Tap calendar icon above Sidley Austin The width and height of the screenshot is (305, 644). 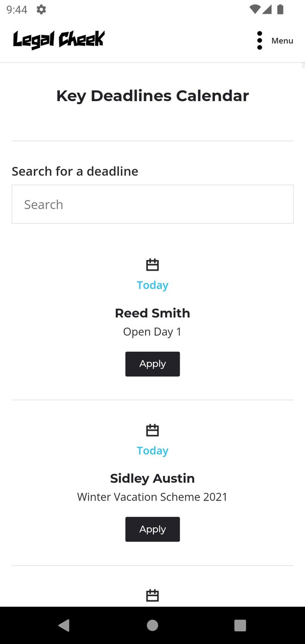[x=152, y=430]
